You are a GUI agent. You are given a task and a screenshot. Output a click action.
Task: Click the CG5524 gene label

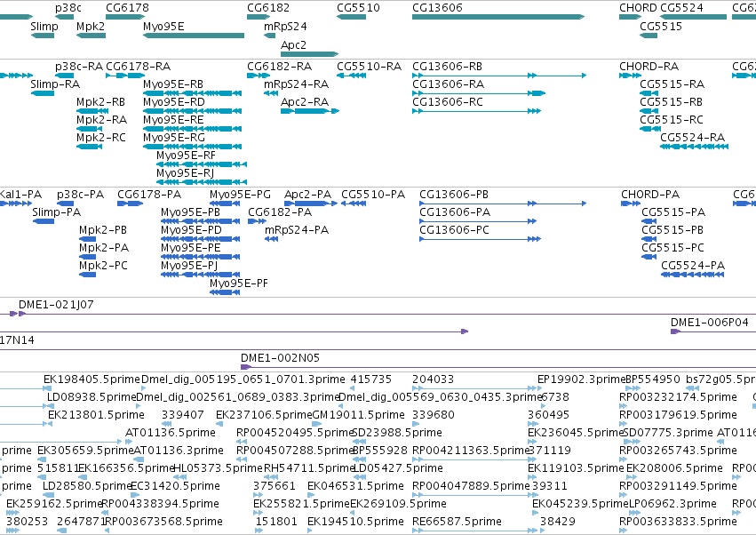[681, 8]
